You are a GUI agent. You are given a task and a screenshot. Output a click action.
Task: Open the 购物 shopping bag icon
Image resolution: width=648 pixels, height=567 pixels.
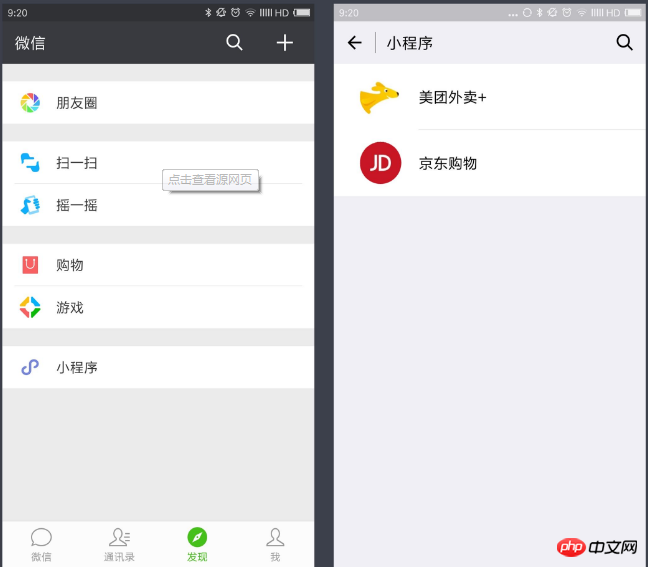(30, 265)
